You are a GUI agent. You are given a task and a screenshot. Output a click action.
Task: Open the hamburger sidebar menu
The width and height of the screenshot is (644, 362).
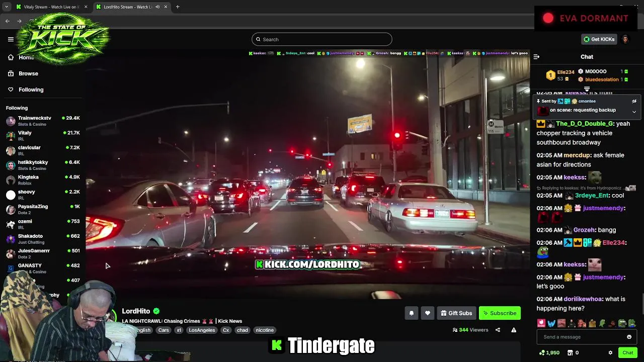(11, 39)
